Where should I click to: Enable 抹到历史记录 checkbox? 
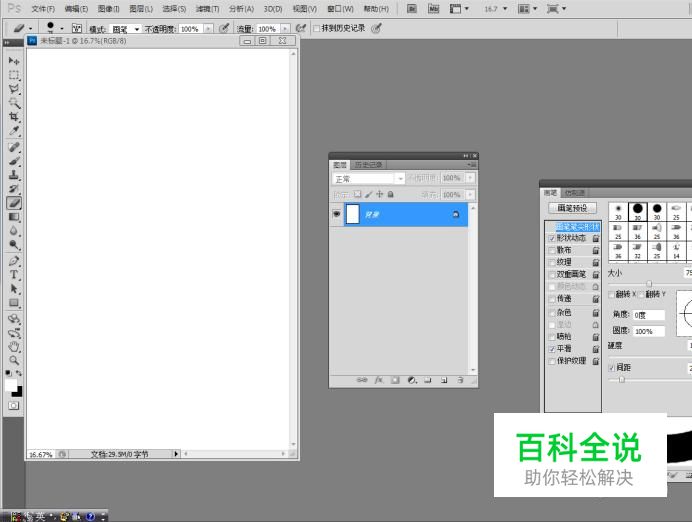[316, 28]
